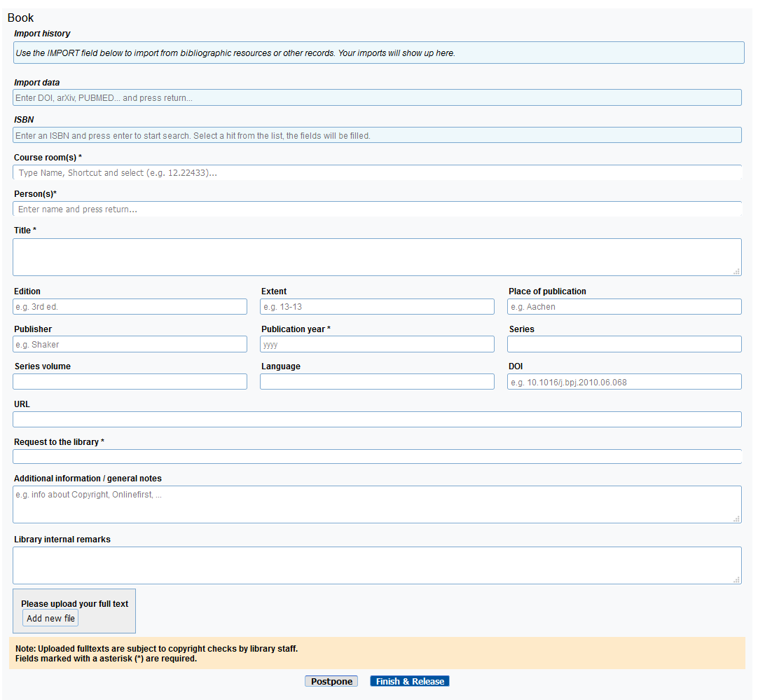Select the Series volume field

130,381
